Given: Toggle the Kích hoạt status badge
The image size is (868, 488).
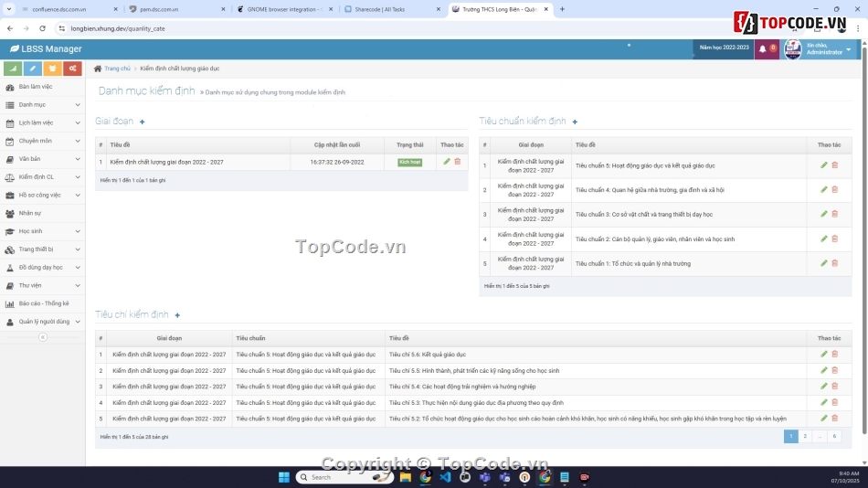Looking at the screenshot, I should coord(409,162).
